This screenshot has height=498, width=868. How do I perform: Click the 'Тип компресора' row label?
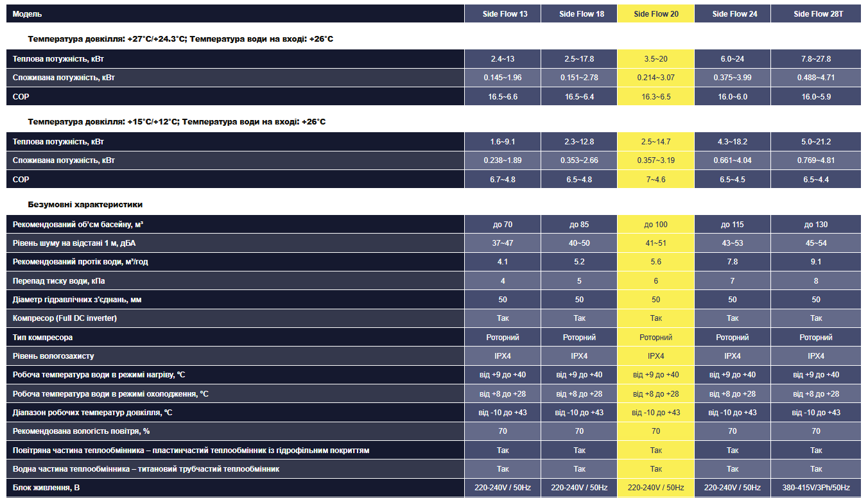pos(43,338)
